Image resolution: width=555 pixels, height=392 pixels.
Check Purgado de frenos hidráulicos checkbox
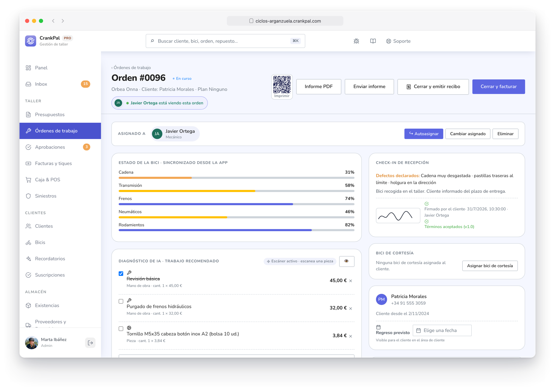click(121, 301)
